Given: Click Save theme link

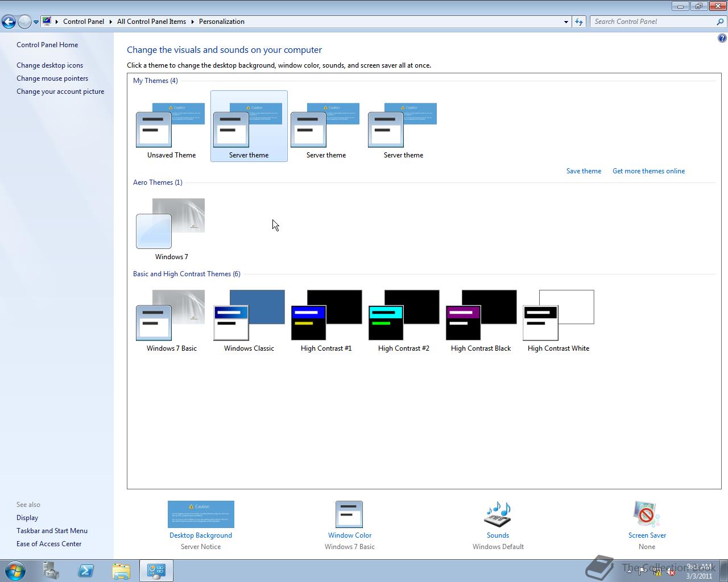Looking at the screenshot, I should (584, 171).
